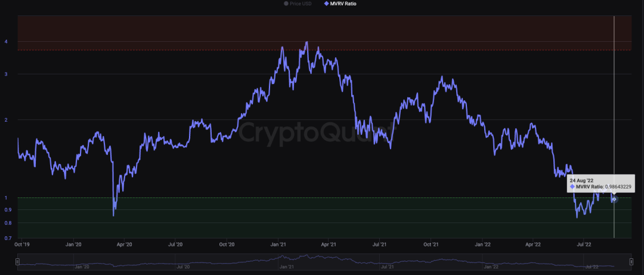644x275 pixels.
Task: Click the y-axis label 0.7
Action: pos(6,238)
